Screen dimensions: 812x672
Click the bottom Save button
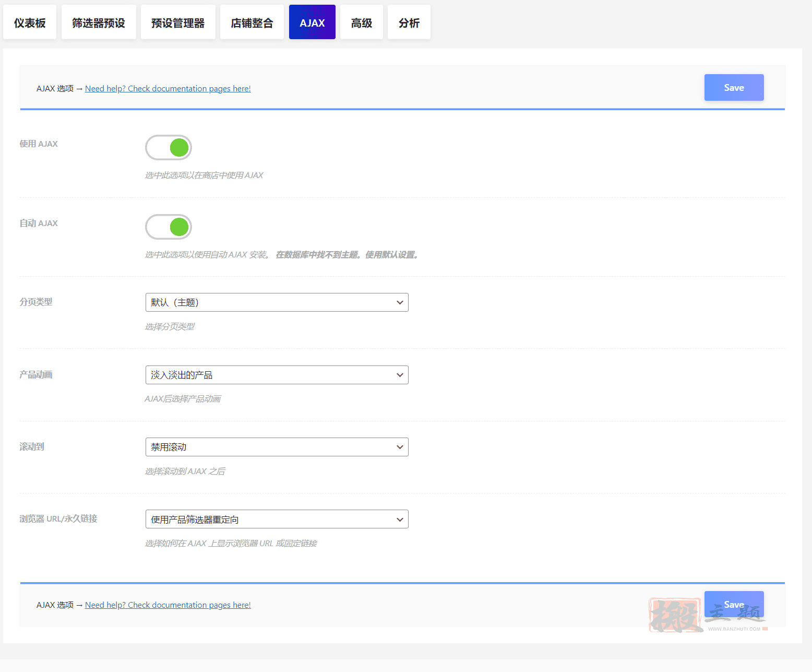click(734, 604)
